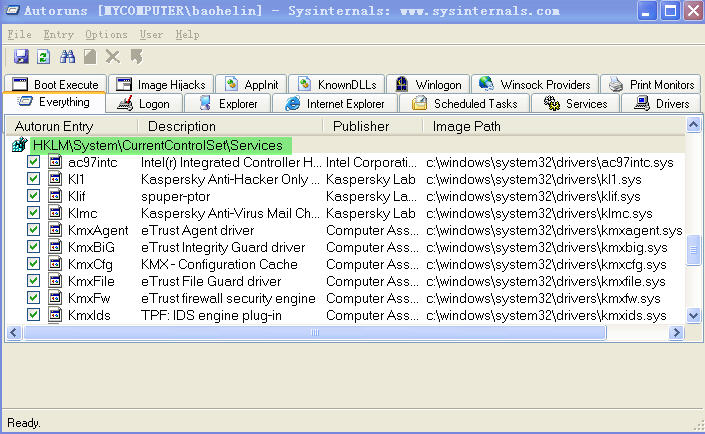Switch to the Boot Execute tab
705x434 pixels.
pos(55,85)
